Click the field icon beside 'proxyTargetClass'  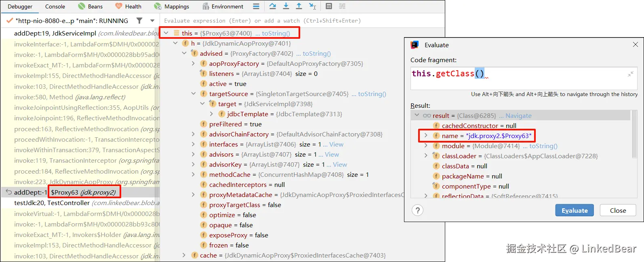[x=203, y=205]
